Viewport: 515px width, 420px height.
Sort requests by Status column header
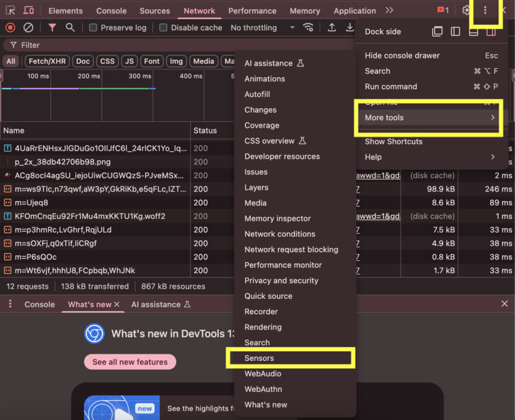pyautogui.click(x=212, y=131)
